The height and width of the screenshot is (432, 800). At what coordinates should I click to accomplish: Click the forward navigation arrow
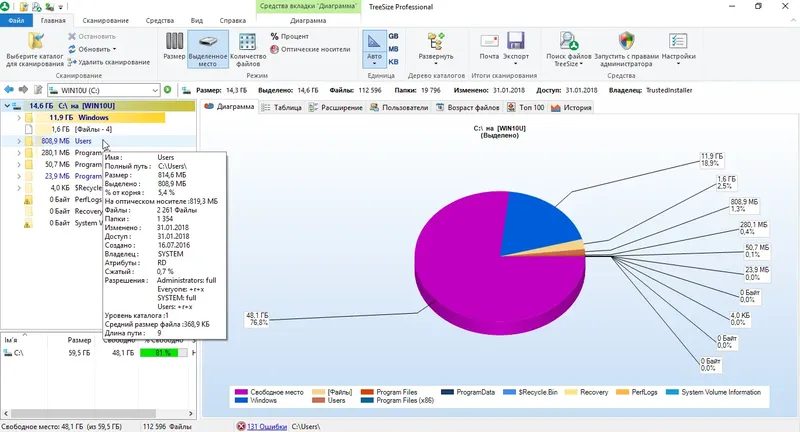[23, 90]
